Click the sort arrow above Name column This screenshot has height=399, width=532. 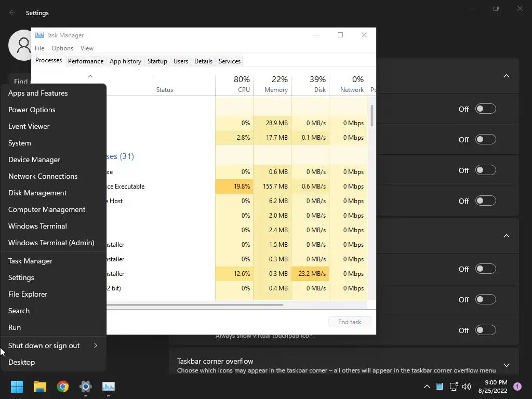(x=90, y=76)
